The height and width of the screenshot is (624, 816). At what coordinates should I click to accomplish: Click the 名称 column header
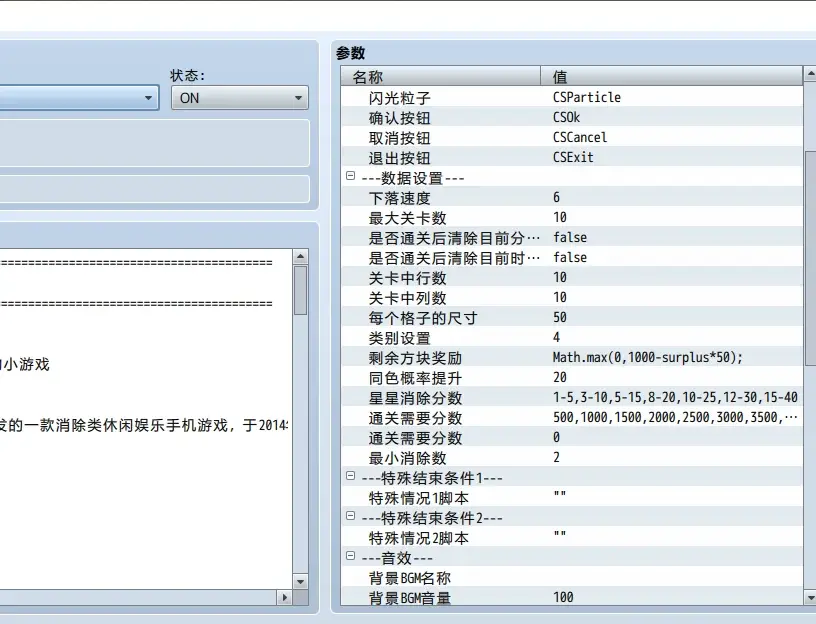click(441, 77)
